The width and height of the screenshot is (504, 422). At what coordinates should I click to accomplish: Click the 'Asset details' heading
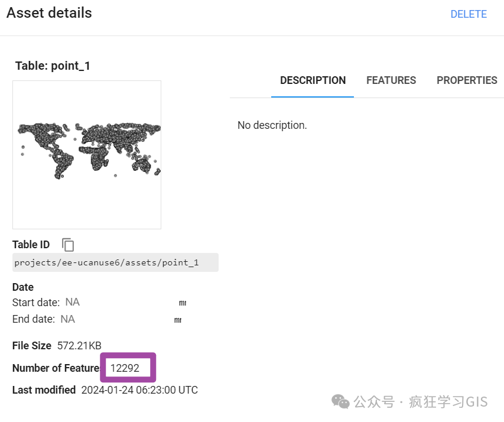coord(49,13)
